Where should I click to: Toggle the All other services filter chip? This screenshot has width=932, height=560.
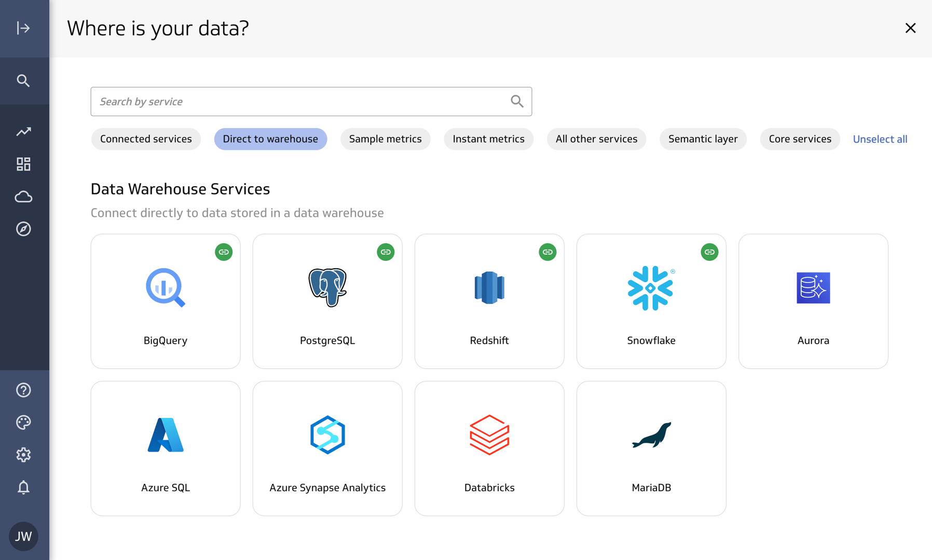596,139
